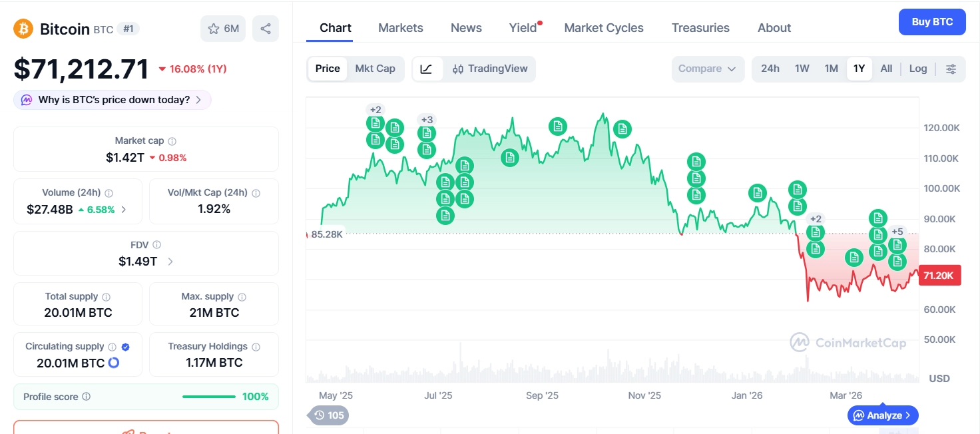Select the 1M time range
This screenshot has width=980, height=434.
[831, 69]
